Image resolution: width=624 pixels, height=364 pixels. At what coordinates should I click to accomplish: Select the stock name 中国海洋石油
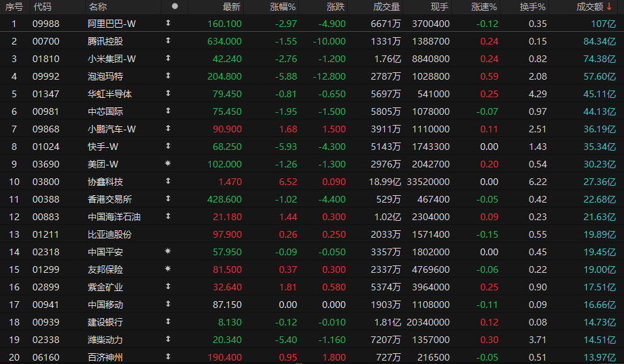point(114,217)
